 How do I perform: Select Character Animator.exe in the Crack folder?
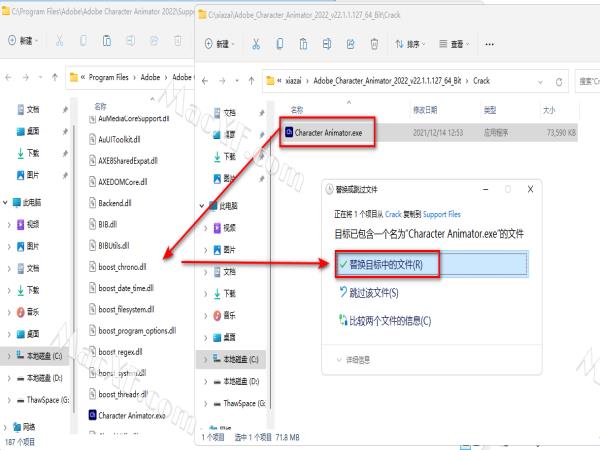(330, 131)
